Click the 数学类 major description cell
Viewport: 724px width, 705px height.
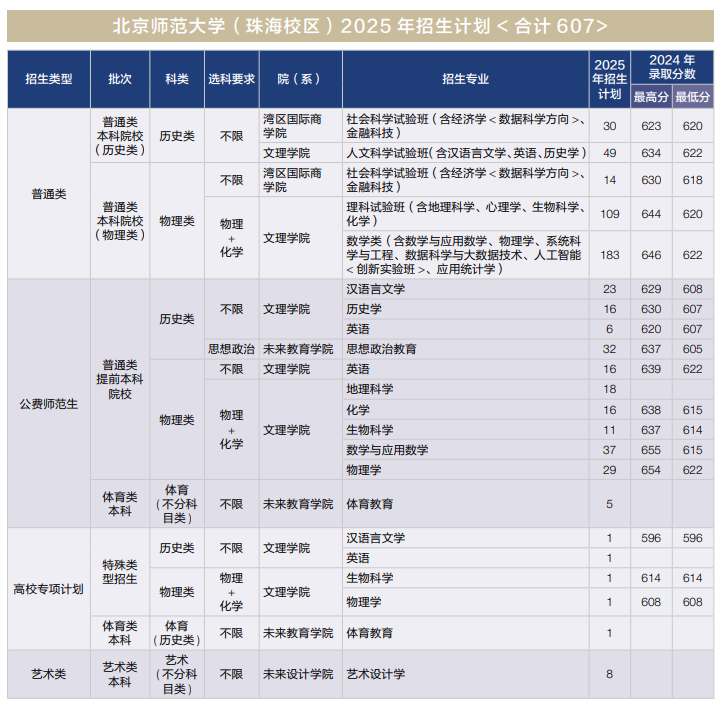point(465,255)
